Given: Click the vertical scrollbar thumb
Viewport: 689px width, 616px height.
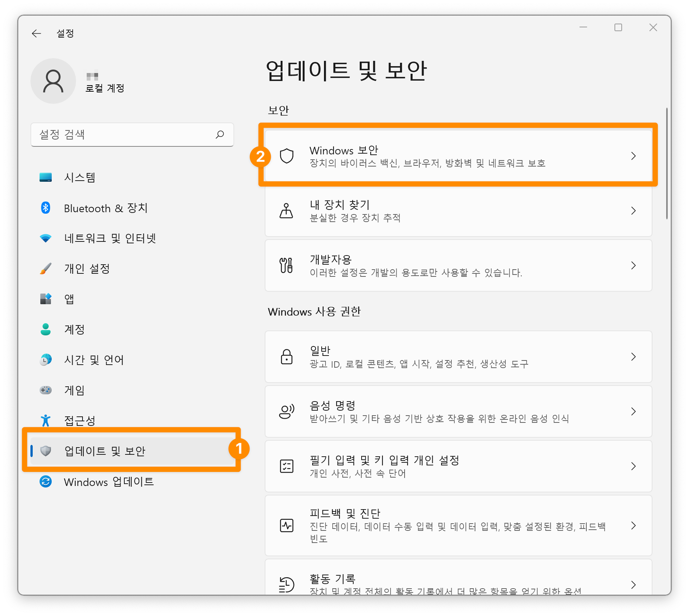Looking at the screenshot, I should (x=667, y=164).
